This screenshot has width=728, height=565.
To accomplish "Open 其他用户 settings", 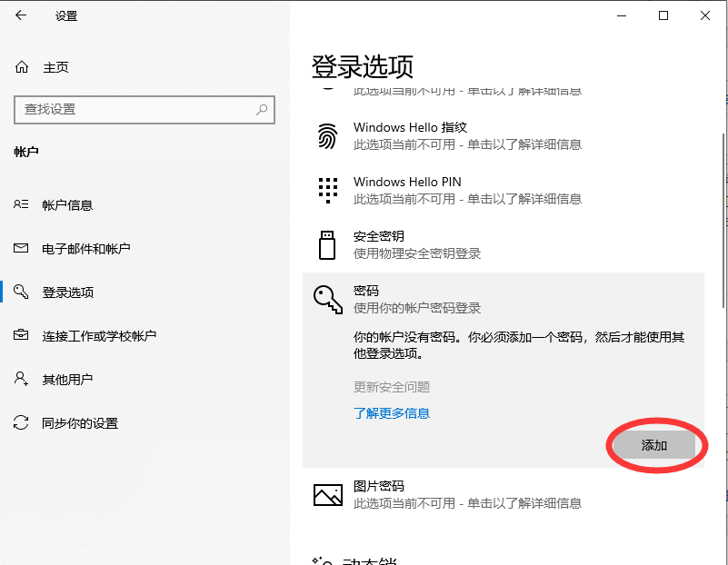I will (x=67, y=379).
